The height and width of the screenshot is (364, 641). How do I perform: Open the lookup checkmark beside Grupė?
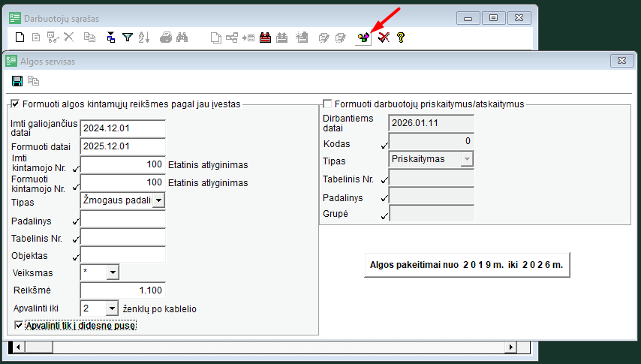coord(384,216)
